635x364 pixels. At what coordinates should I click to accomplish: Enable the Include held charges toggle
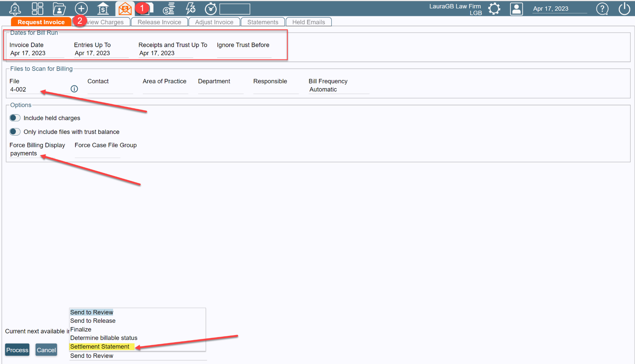[15, 118]
